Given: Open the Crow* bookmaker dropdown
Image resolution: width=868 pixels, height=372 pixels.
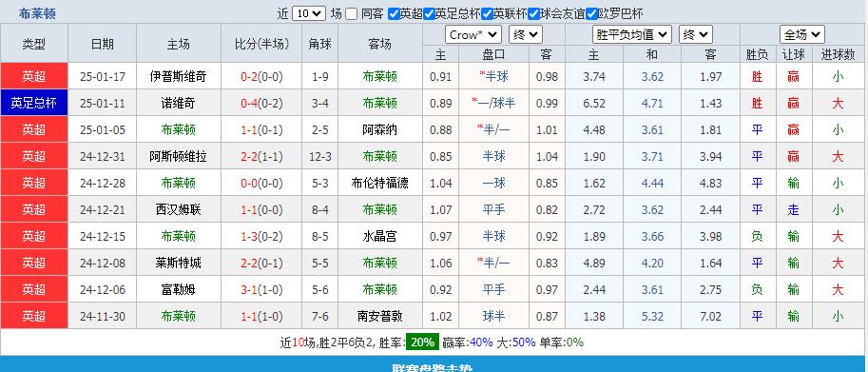Looking at the screenshot, I should (x=473, y=35).
